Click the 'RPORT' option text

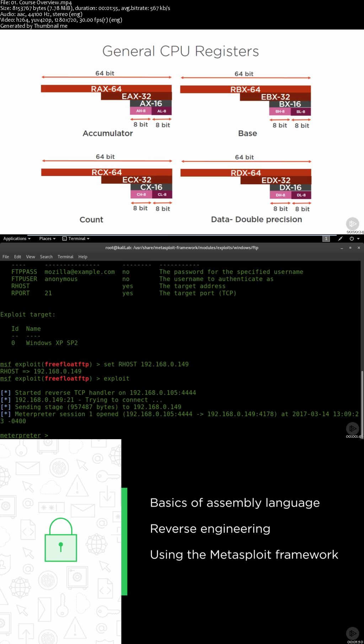pyautogui.click(x=21, y=293)
